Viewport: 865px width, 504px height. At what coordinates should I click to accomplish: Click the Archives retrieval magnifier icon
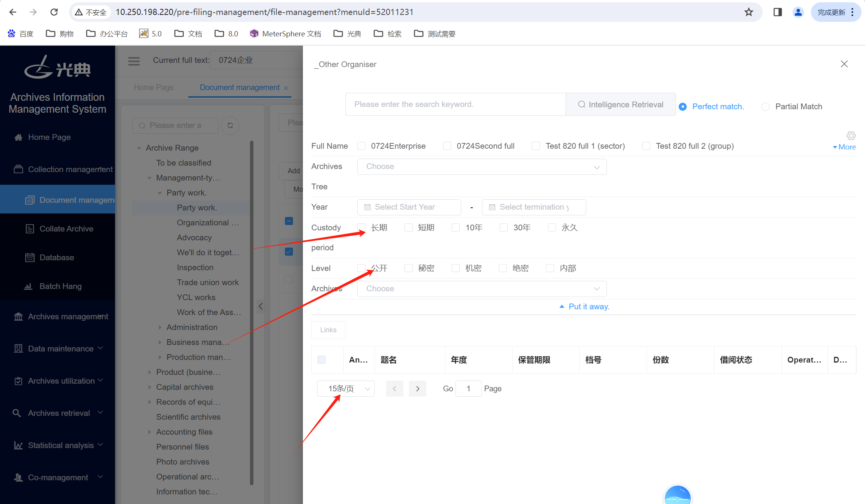pyautogui.click(x=16, y=413)
